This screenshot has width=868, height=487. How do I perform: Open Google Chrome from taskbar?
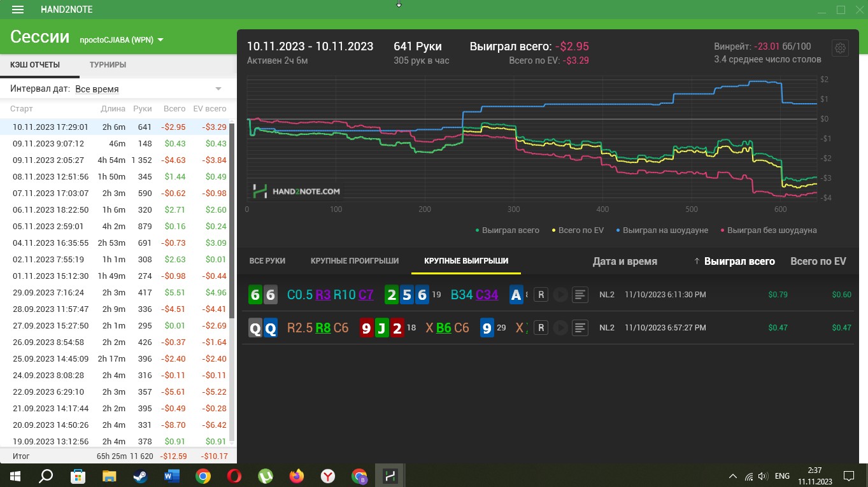click(203, 476)
